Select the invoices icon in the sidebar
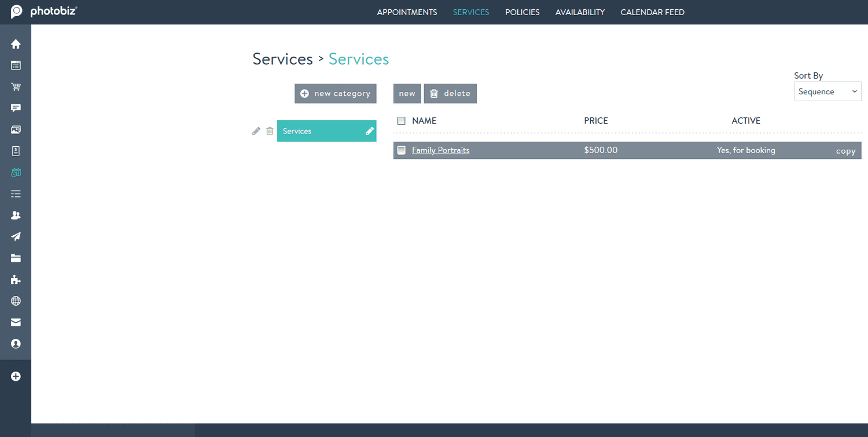868x437 pixels. pyautogui.click(x=16, y=151)
